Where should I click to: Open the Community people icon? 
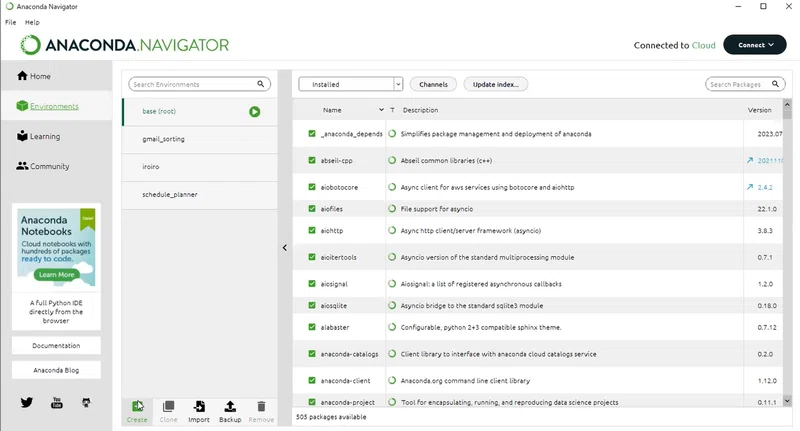(x=22, y=166)
